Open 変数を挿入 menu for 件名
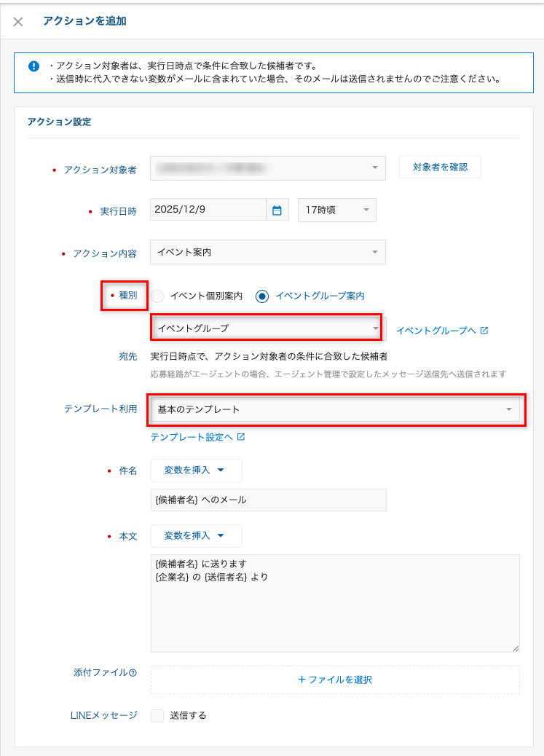The image size is (544, 756). click(x=196, y=470)
